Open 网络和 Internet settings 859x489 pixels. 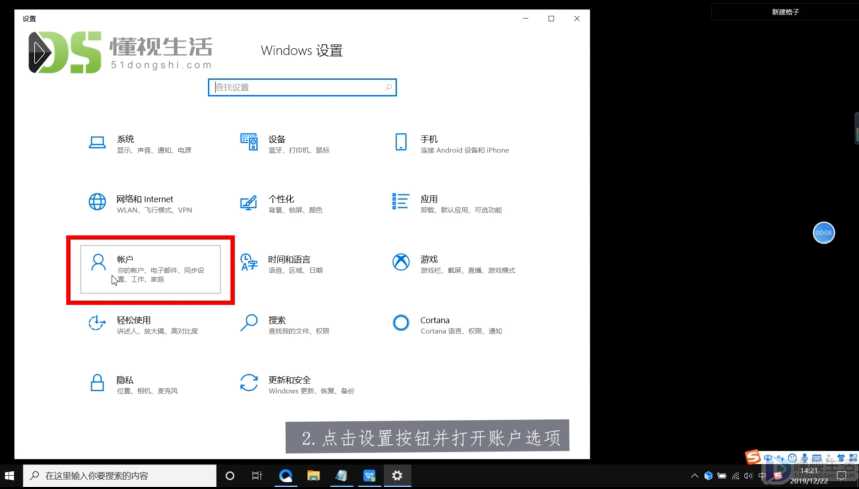pyautogui.click(x=140, y=204)
